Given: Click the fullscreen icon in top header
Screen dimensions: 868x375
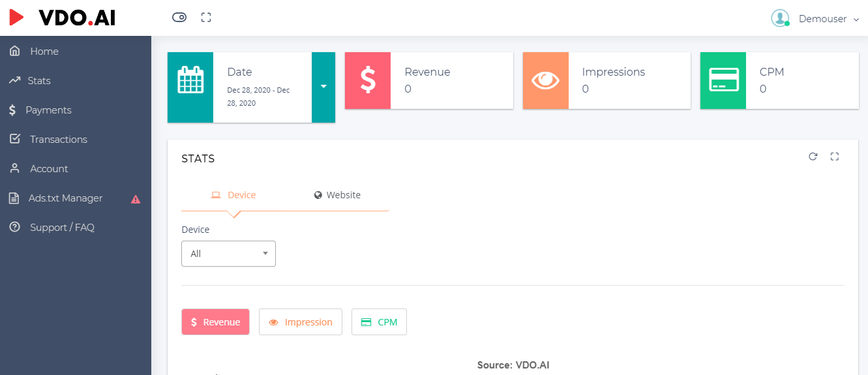Looking at the screenshot, I should 206,18.
